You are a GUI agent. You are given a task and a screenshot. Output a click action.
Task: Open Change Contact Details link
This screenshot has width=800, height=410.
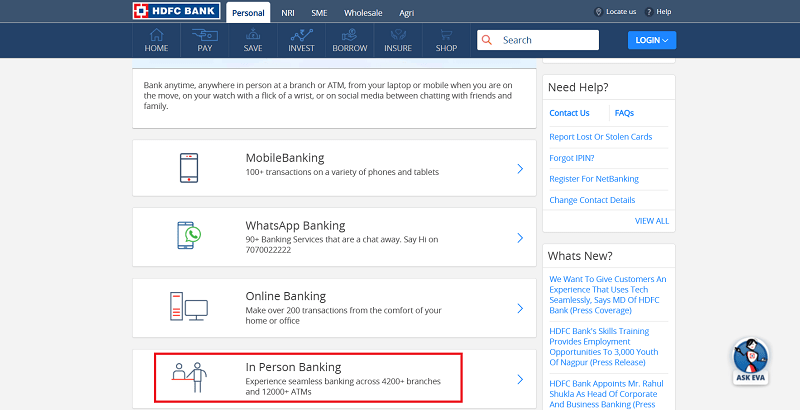point(592,200)
